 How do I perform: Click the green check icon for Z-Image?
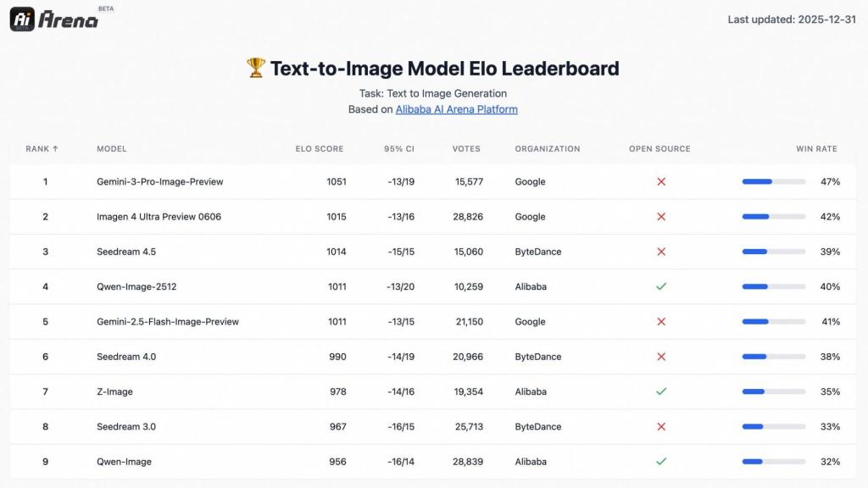point(661,391)
